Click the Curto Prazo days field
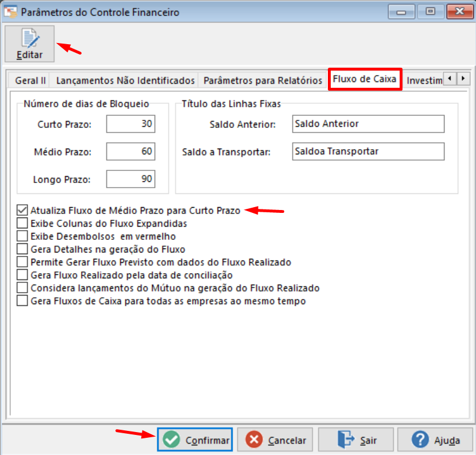The height and width of the screenshot is (455, 476). pyautogui.click(x=130, y=124)
